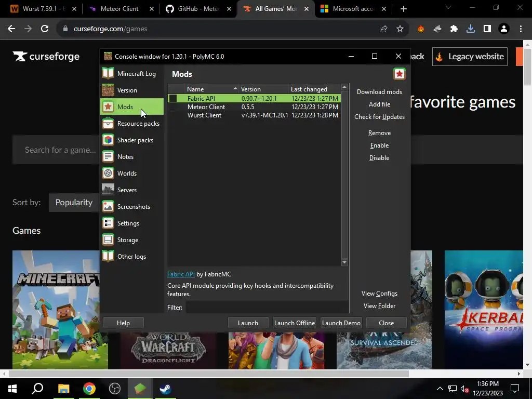Click into the mods Filter field
Image resolution: width=532 pixels, height=399 pixels.
coord(267,308)
